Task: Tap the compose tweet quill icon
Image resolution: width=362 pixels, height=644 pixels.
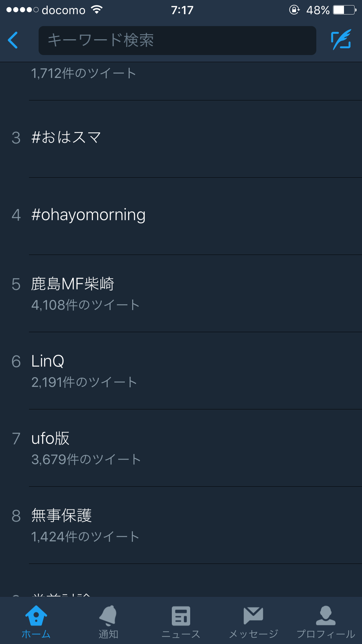Action: tap(341, 40)
